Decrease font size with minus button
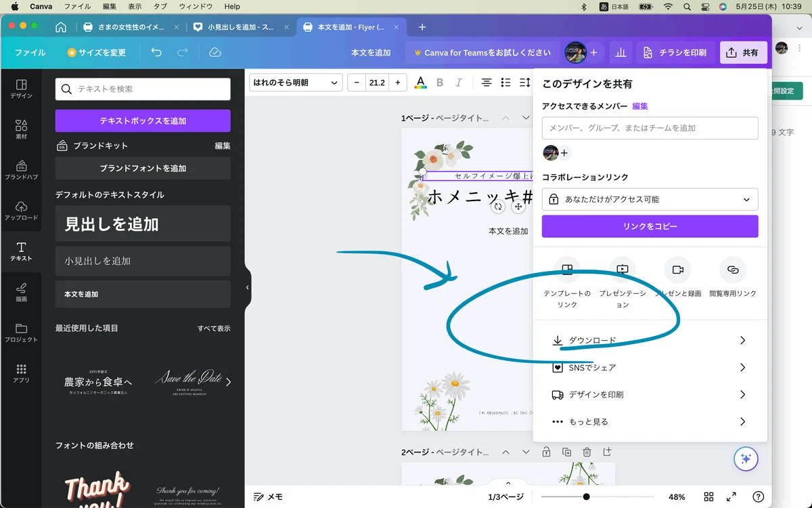 pos(357,83)
